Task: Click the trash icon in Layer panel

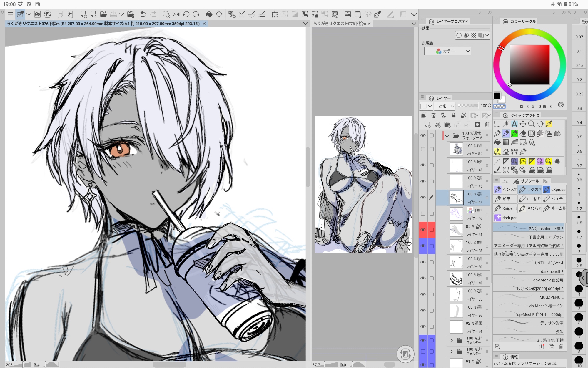Action: tap(487, 125)
